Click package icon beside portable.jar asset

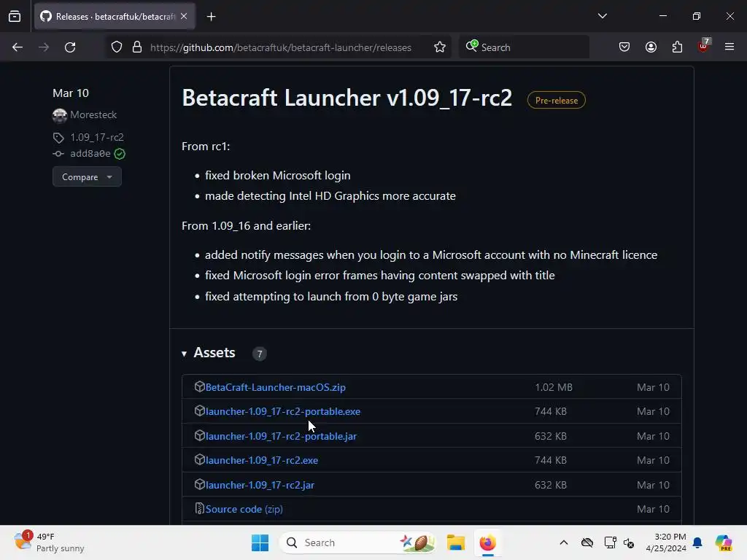coord(200,436)
